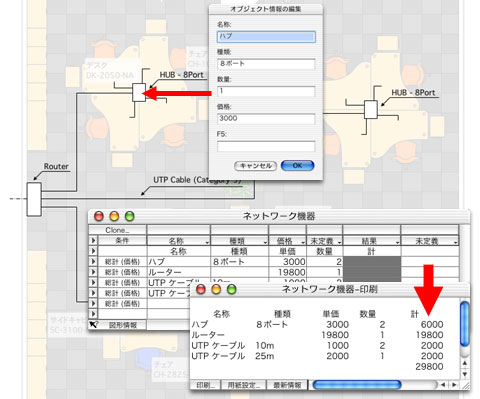Click the empty F5 input field
The width and height of the screenshot is (480, 399).
point(266,146)
